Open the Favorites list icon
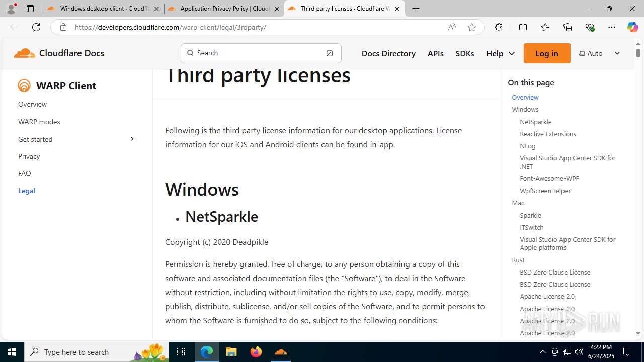Viewport: 644px width, 362px height. click(x=545, y=27)
